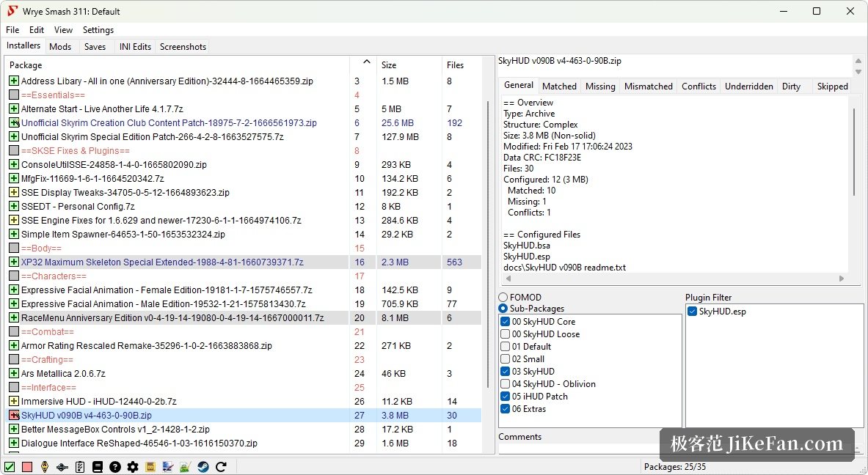
Task: Toggle the 03 SkyHUD sub-package checkbox
Action: 505,372
